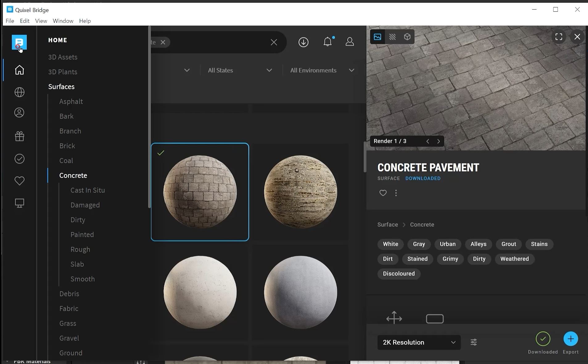Open the Local library monitor icon

click(19, 203)
